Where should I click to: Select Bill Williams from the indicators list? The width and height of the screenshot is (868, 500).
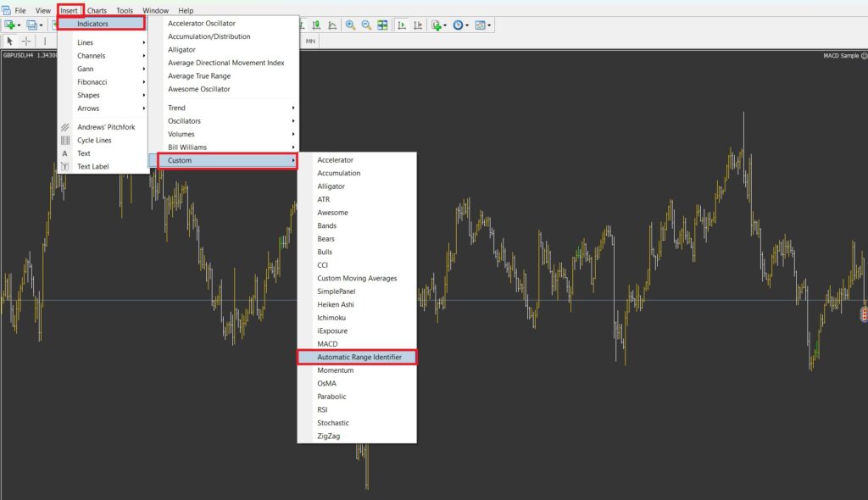(x=189, y=147)
